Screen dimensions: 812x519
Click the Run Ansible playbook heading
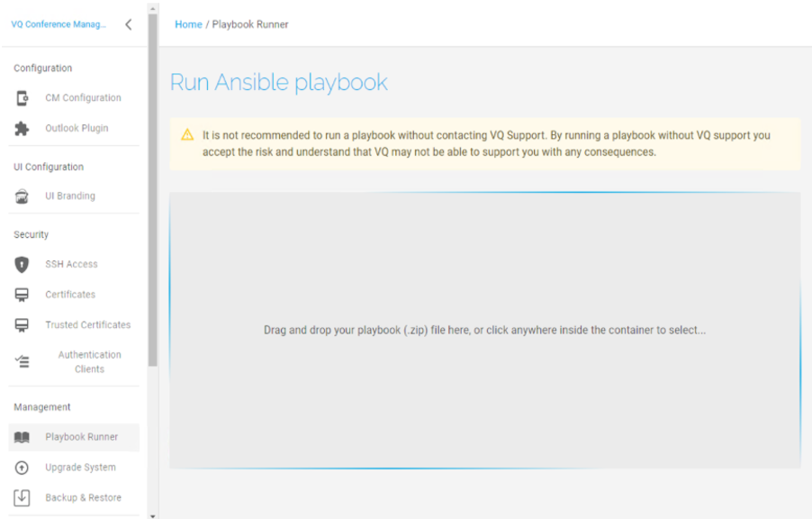278,82
